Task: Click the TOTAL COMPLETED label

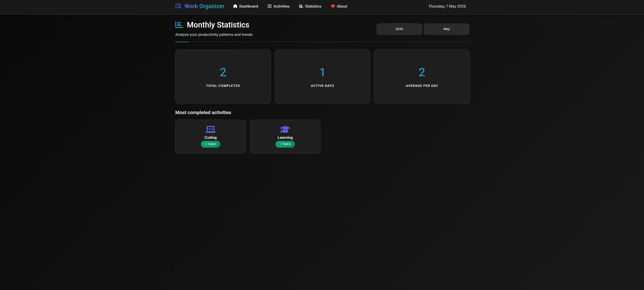Action: click(x=223, y=86)
